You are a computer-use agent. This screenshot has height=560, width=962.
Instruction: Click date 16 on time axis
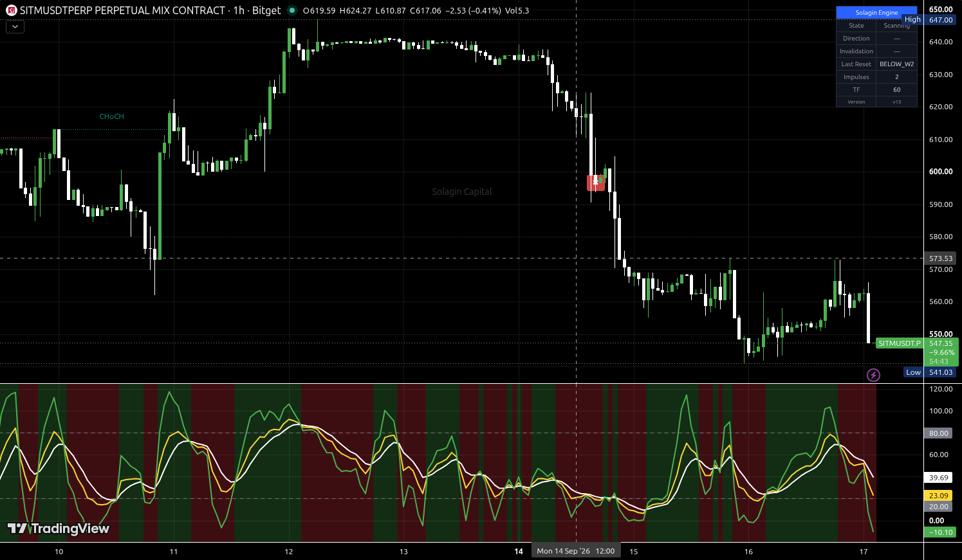pos(748,552)
